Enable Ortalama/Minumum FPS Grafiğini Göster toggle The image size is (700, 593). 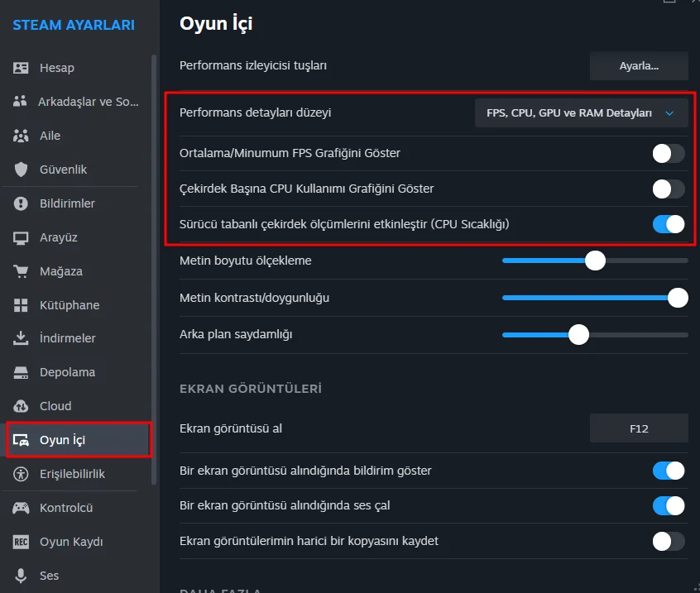coord(669,153)
